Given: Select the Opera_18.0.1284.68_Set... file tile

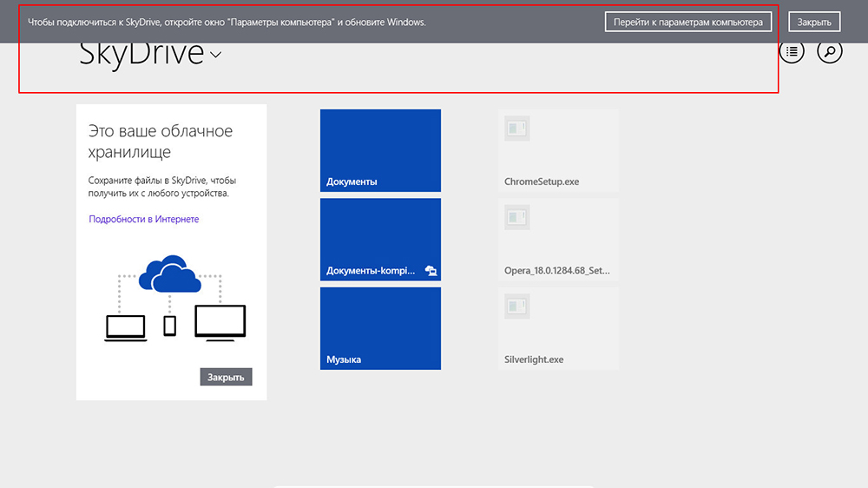Looking at the screenshot, I should [x=558, y=240].
